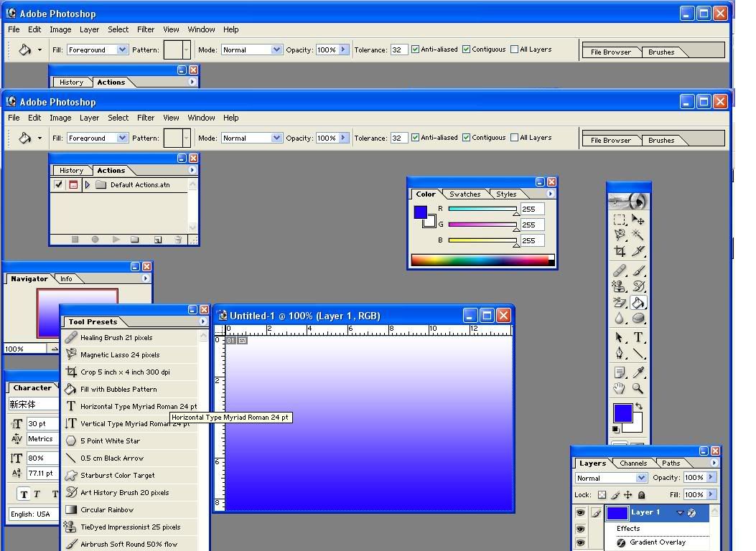
Task: Select the Lasso tool in toolbox
Action: (620, 235)
